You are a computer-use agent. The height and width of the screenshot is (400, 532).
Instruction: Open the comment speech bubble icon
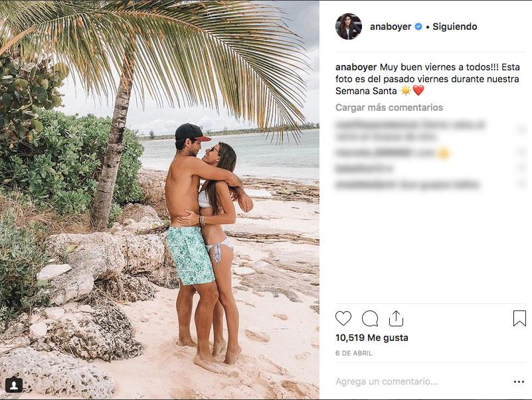(370, 318)
